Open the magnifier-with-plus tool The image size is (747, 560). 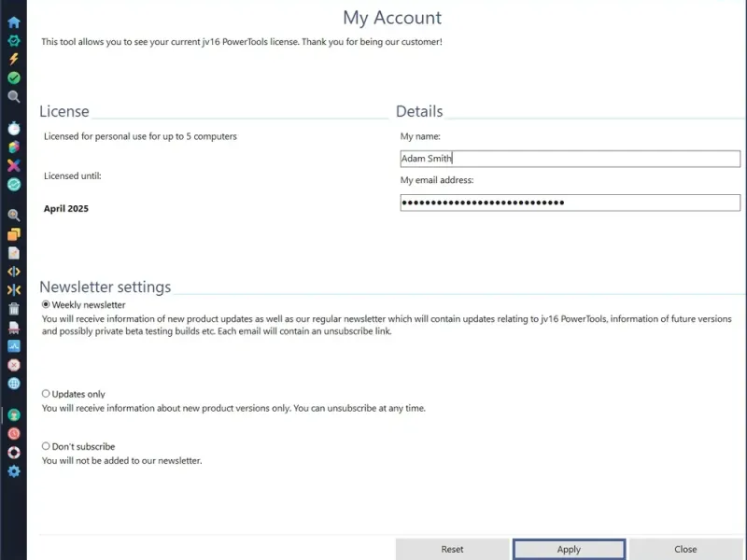14,216
